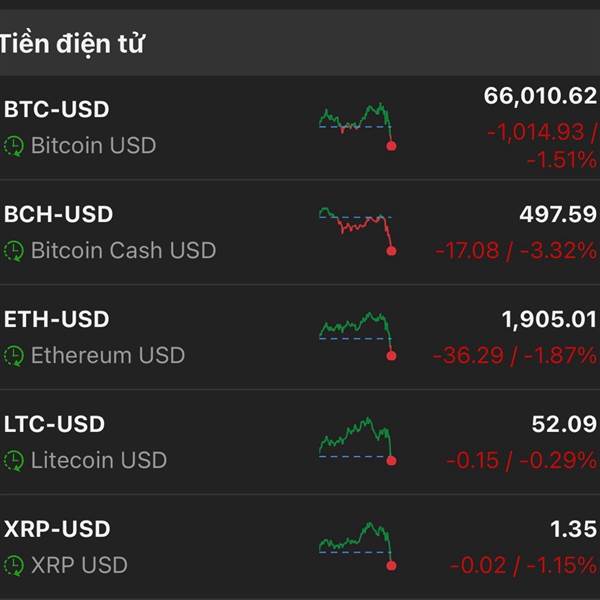Image resolution: width=600 pixels, height=600 pixels.
Task: Open the BTC-USD sparkline chart
Action: pyautogui.click(x=357, y=125)
